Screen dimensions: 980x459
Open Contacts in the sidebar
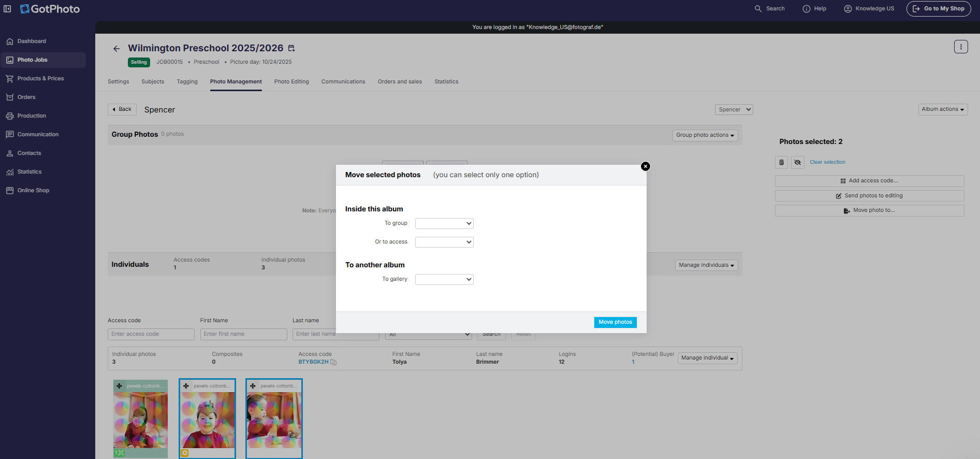[43, 153]
